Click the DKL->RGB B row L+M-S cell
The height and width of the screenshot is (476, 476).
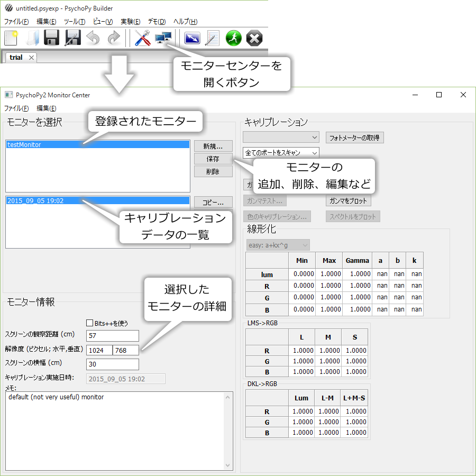tap(354, 432)
